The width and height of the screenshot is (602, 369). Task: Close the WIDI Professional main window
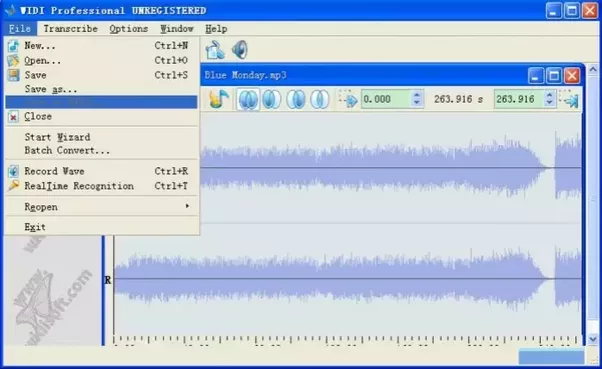point(590,10)
